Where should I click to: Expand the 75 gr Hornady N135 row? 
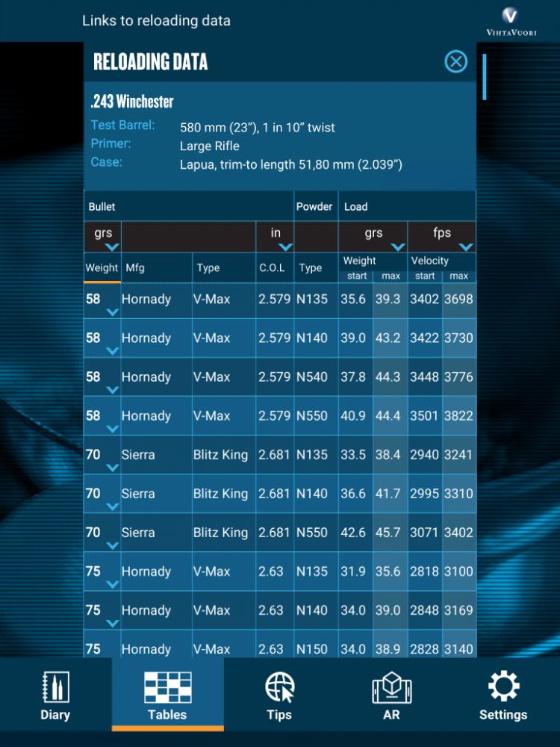pyautogui.click(x=113, y=585)
